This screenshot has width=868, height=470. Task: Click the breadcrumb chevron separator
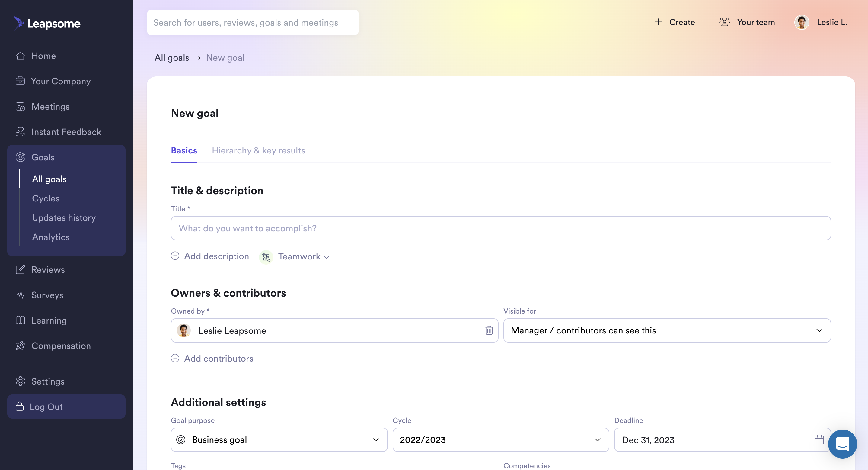[x=199, y=58]
